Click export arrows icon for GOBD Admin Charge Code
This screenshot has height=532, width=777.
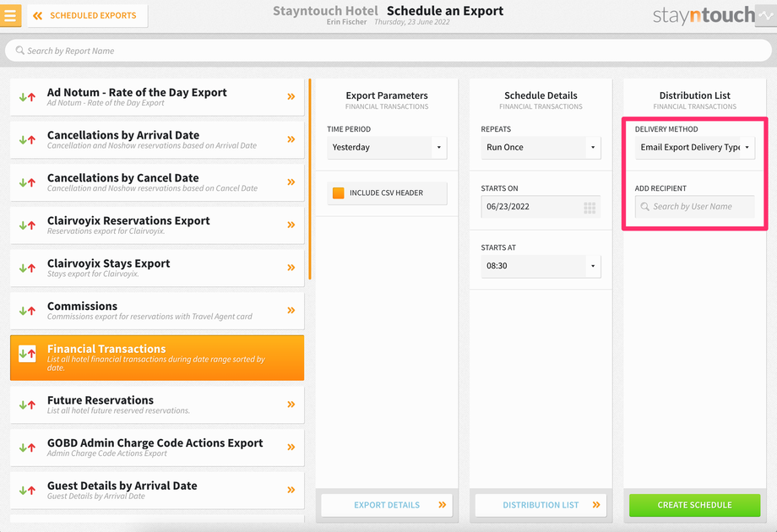pos(27,448)
